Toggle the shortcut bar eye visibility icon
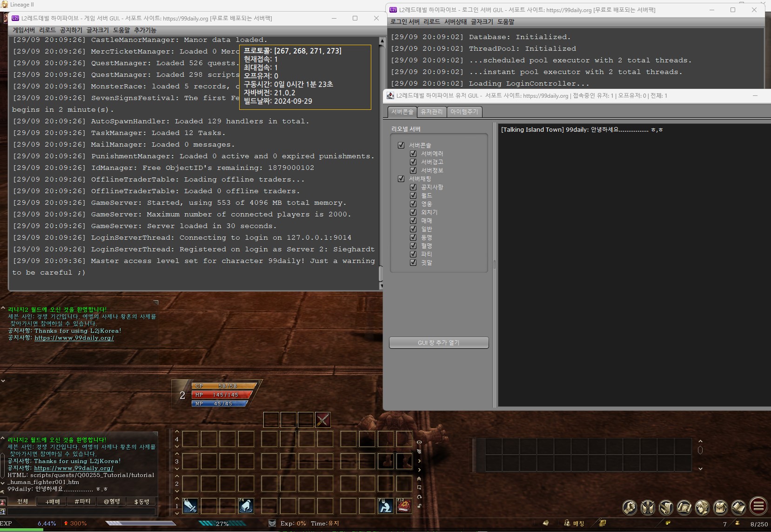 tap(419, 442)
